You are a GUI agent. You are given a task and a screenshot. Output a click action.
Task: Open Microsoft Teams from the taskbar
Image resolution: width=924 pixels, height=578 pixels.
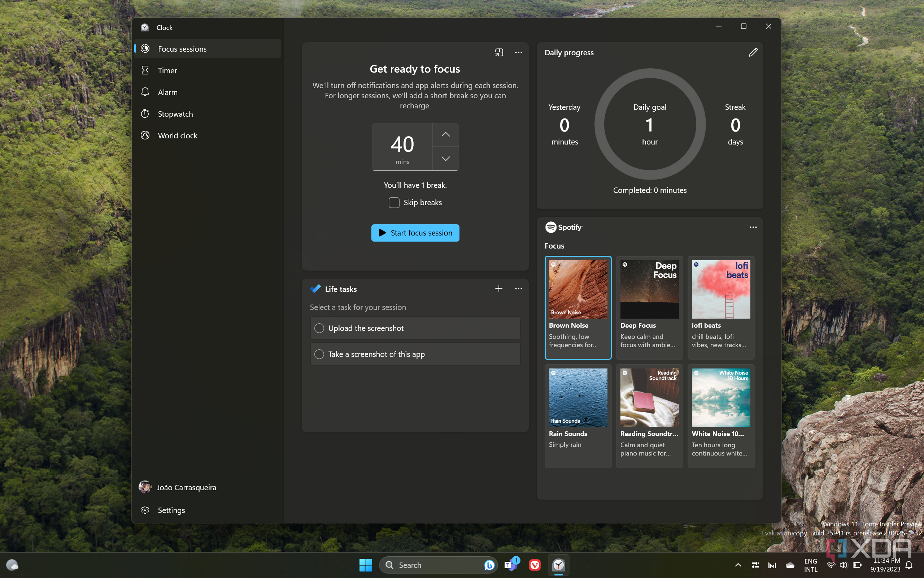click(x=511, y=564)
